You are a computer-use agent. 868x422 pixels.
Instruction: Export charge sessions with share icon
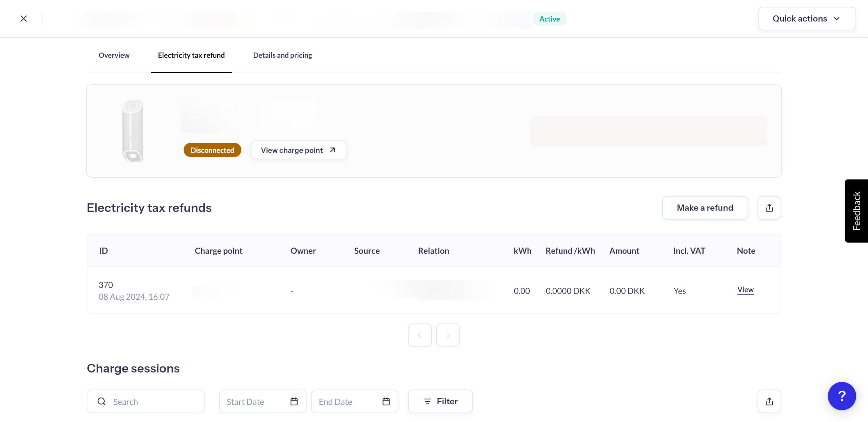coord(769,401)
